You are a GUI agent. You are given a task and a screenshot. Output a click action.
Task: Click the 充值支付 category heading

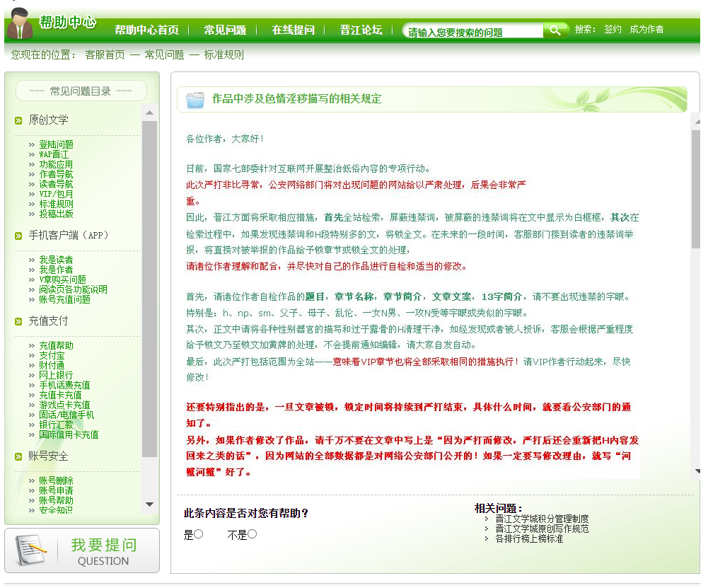pos(48,321)
